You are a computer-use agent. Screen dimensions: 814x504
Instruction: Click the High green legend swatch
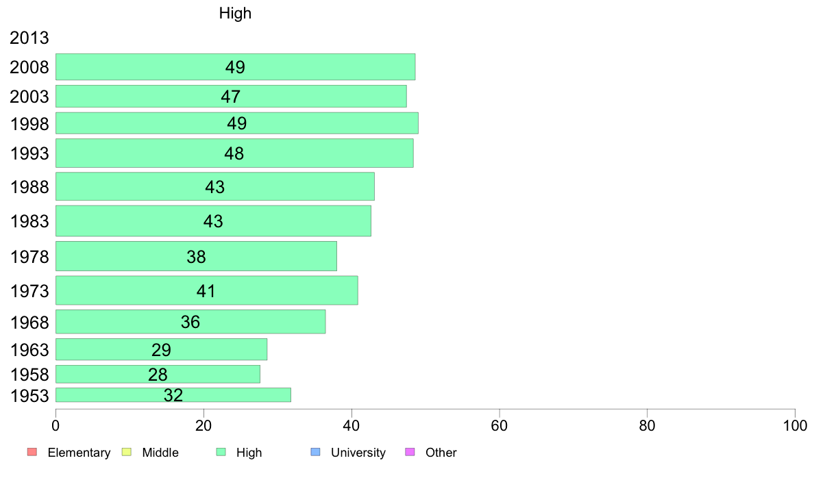pyautogui.click(x=221, y=452)
